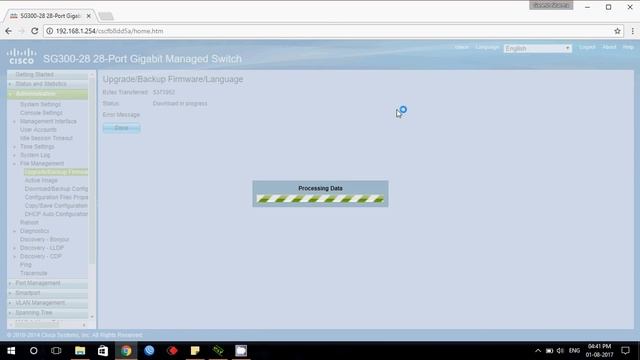Open Discovery - Bonjour page

click(44, 240)
